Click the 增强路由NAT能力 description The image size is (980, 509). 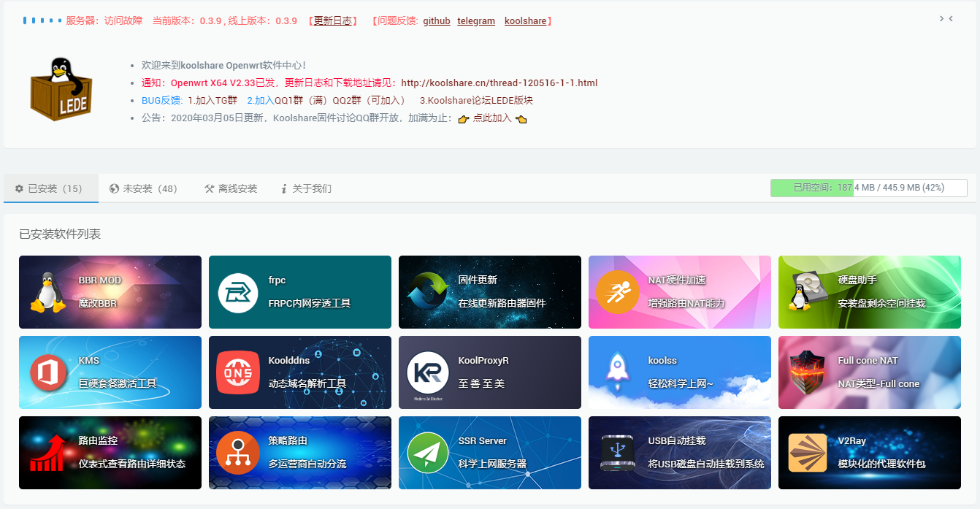coord(686,303)
